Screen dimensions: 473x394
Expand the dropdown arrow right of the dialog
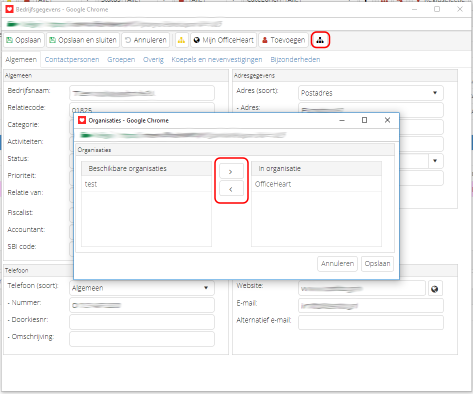coord(435,161)
